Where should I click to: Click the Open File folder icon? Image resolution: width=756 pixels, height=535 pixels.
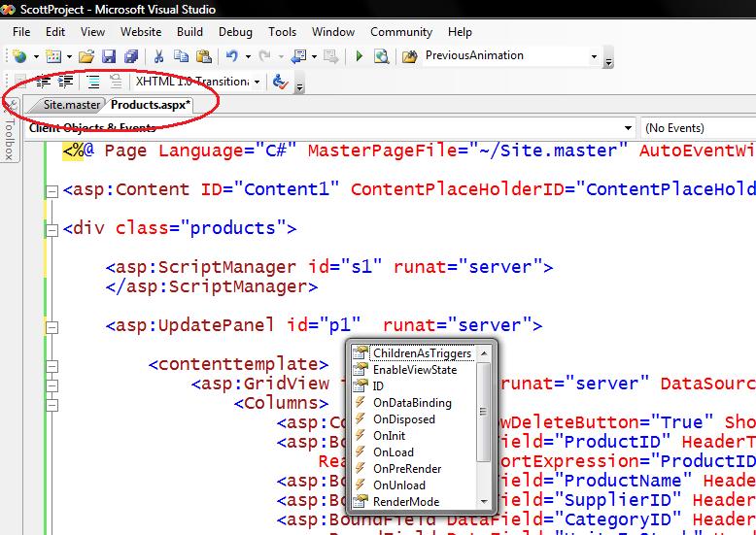[86, 56]
